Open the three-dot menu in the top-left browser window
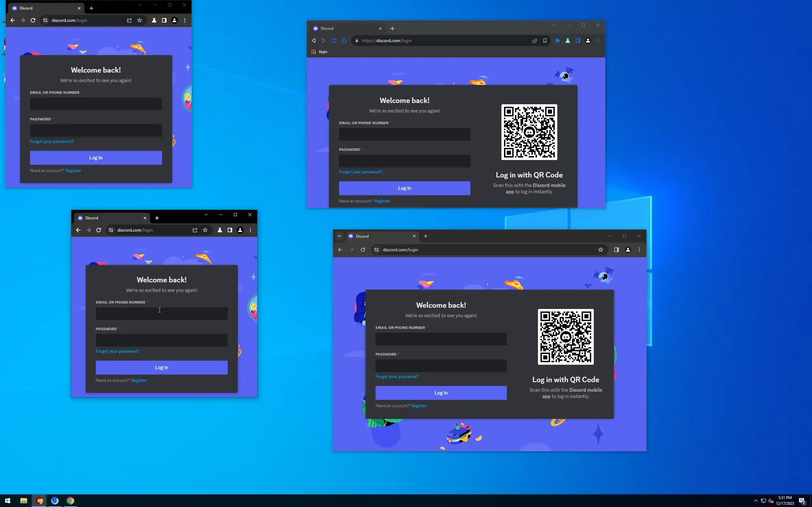 coord(185,21)
